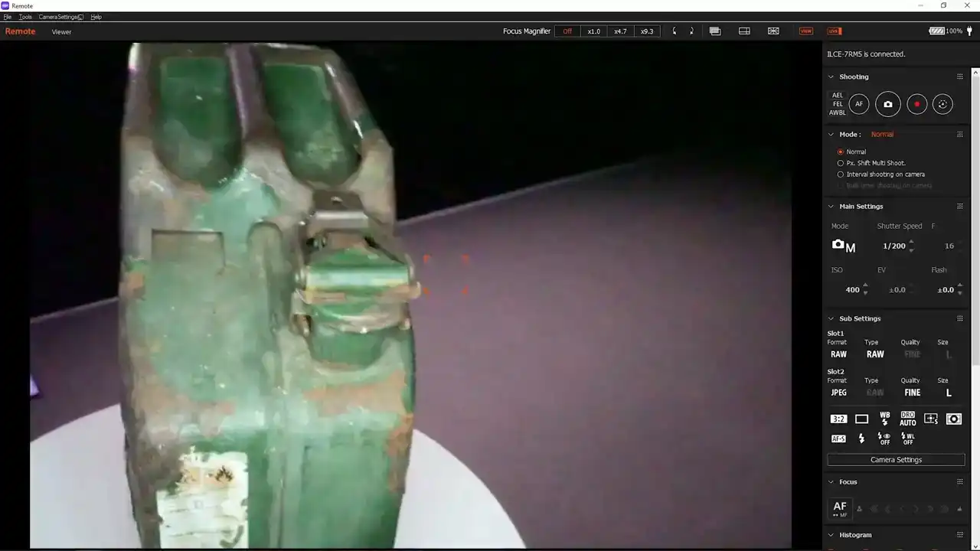980x551 pixels.
Task: Click the DRO Auto icon
Action: [x=907, y=419]
